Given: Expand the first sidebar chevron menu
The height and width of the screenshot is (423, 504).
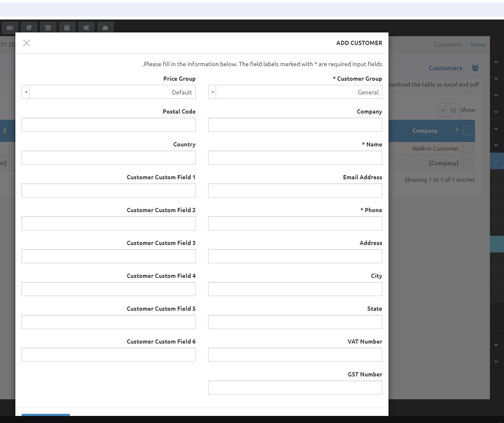Looking at the screenshot, I should pos(496,62).
